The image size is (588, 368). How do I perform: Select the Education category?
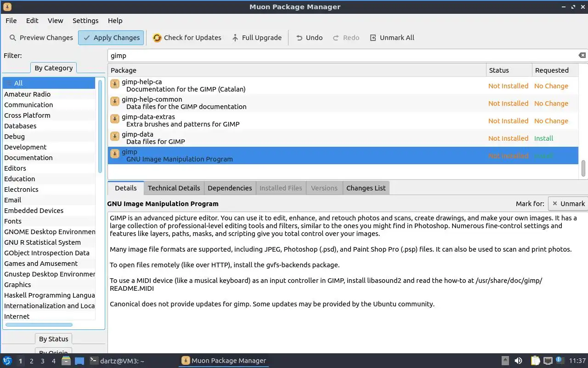coord(49,179)
